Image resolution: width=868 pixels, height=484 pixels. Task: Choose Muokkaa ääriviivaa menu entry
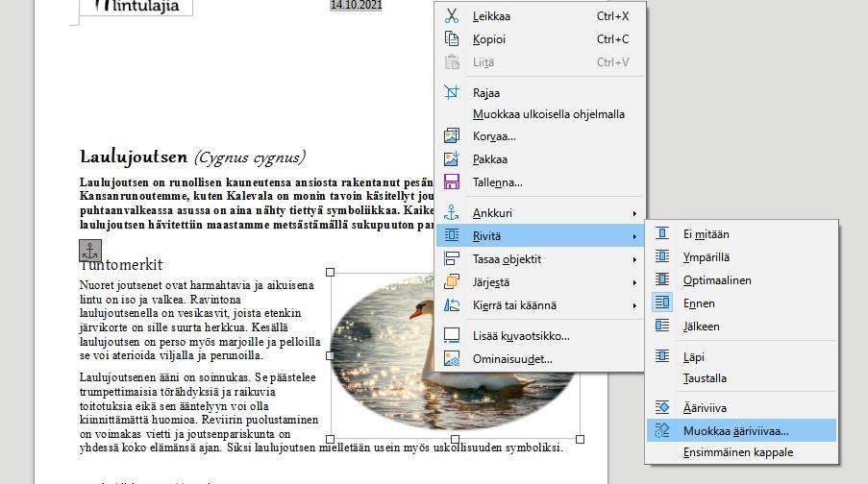[x=742, y=431]
